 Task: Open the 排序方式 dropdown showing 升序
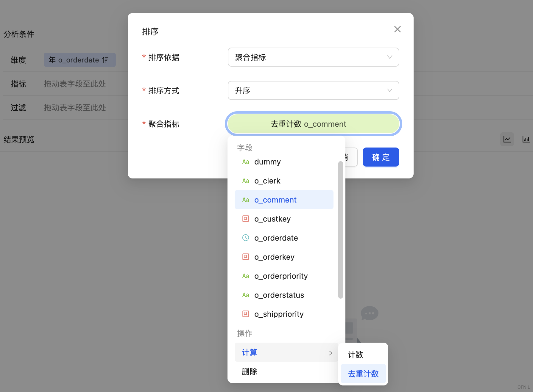(x=313, y=90)
